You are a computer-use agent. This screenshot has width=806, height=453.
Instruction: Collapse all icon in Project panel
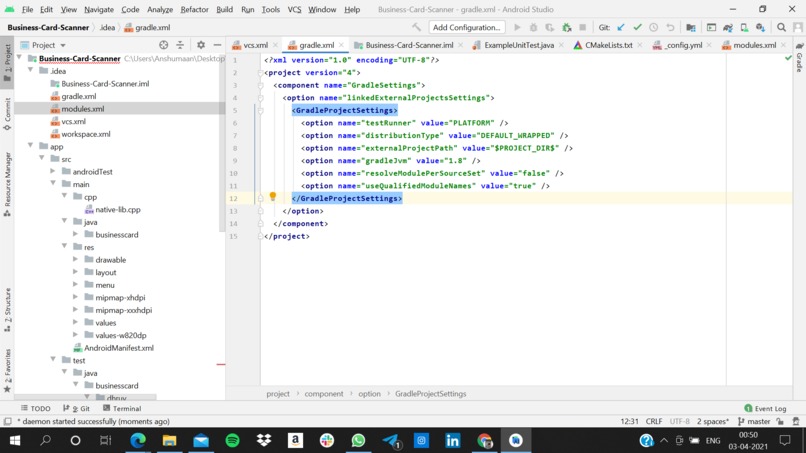tap(180, 45)
